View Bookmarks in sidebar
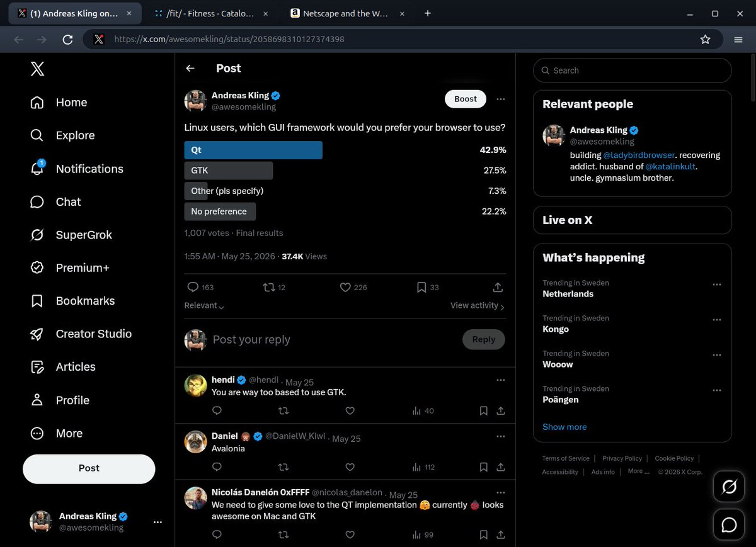The width and height of the screenshot is (756, 547). coord(72,301)
